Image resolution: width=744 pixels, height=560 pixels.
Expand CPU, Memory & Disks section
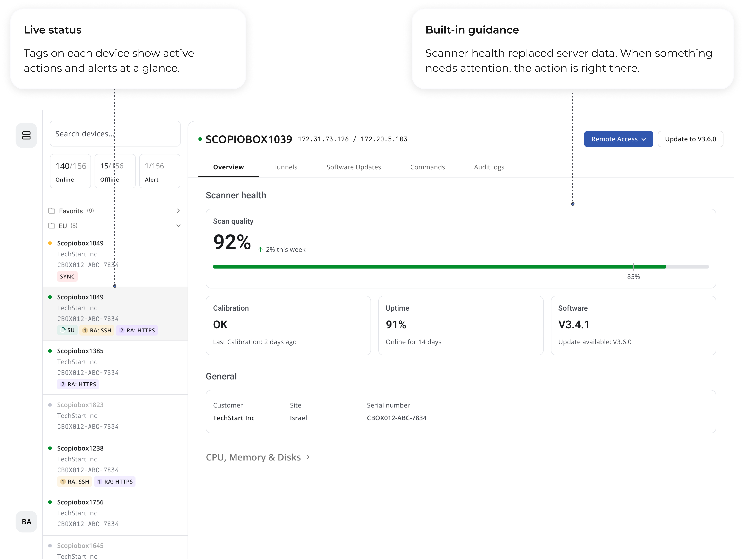(x=258, y=457)
